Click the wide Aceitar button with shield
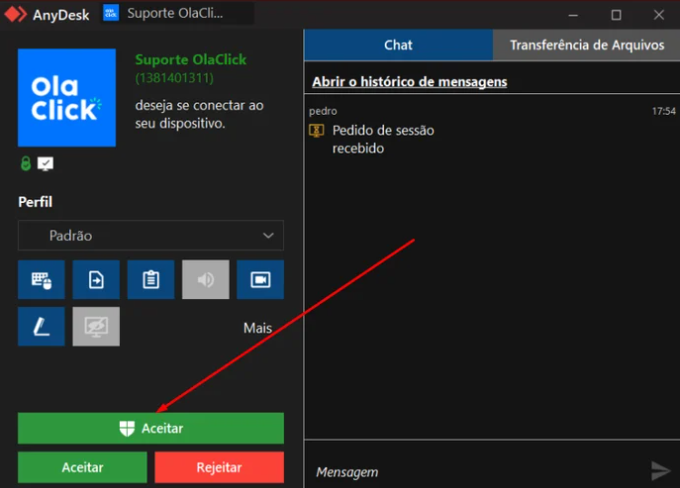 pos(151,428)
